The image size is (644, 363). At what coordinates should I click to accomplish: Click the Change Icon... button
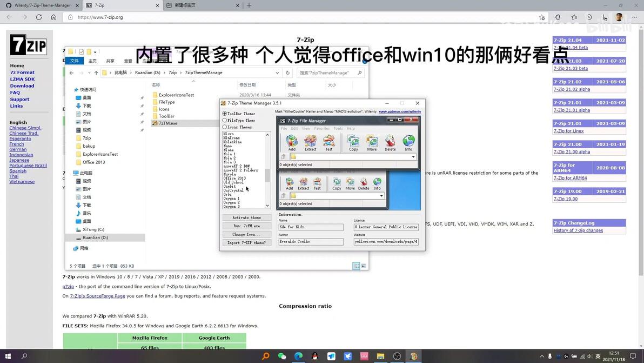(246, 234)
